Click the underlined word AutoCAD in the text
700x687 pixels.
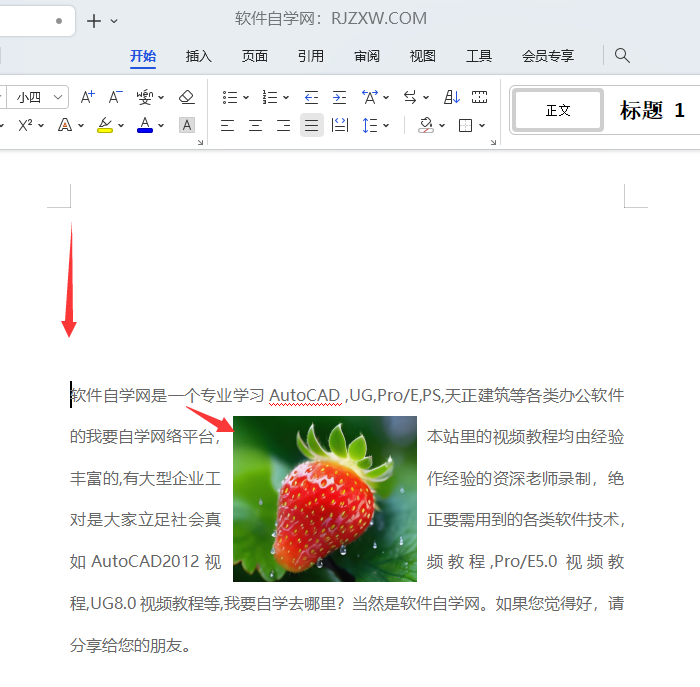tap(305, 396)
